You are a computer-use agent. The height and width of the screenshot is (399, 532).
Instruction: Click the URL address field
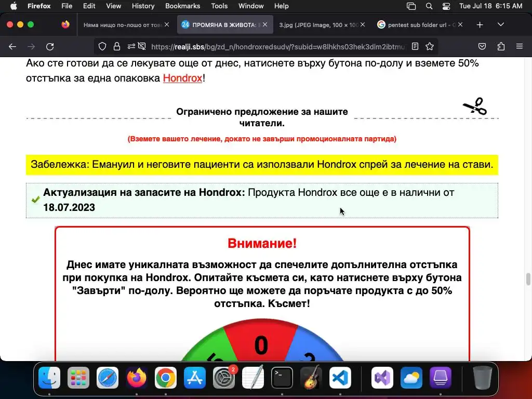click(x=278, y=47)
